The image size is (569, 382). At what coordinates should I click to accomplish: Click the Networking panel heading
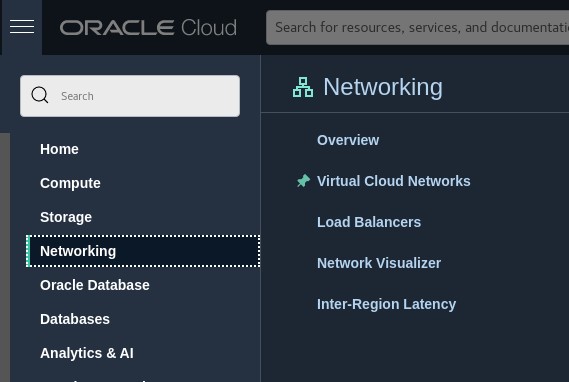click(383, 87)
